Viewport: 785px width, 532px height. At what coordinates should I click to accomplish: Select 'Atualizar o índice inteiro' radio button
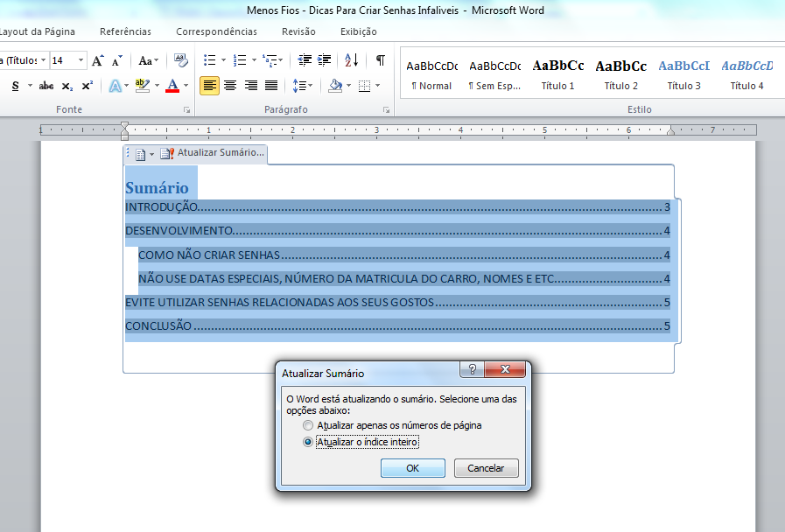(308, 442)
